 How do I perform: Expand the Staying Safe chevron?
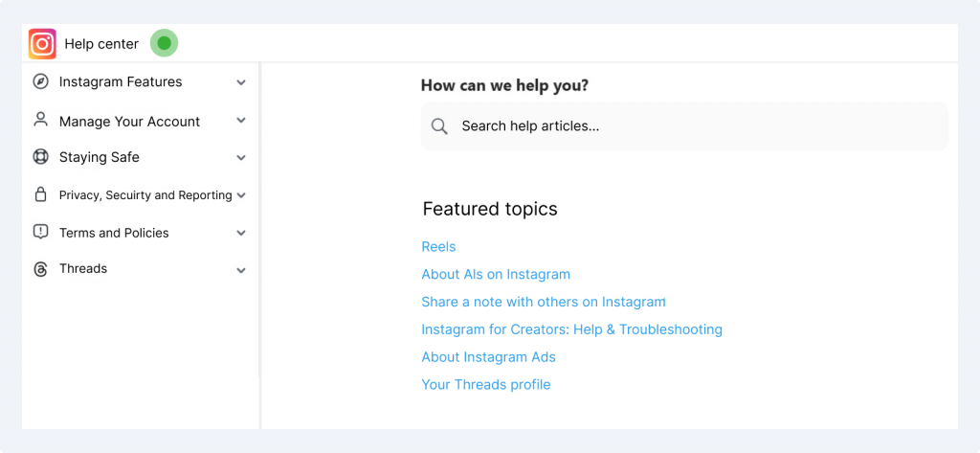coord(241,158)
